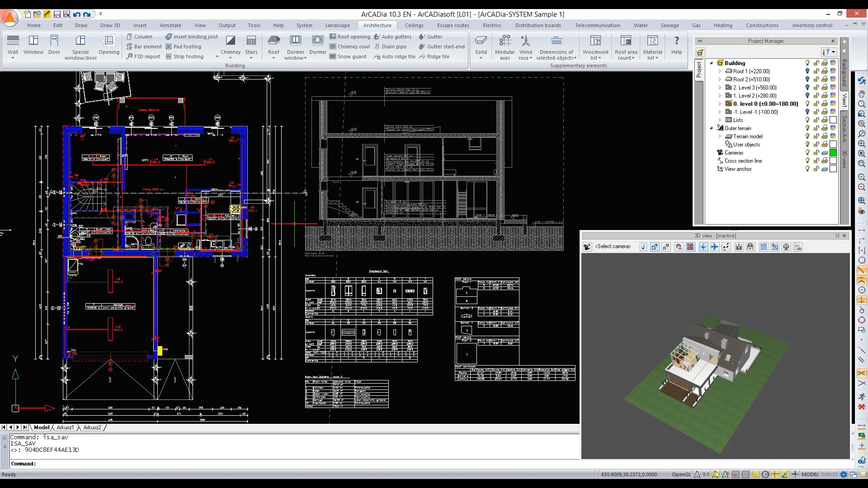Screen dimensions: 868x488
Task: Open the Landscape ribbon tab
Action: (x=337, y=25)
